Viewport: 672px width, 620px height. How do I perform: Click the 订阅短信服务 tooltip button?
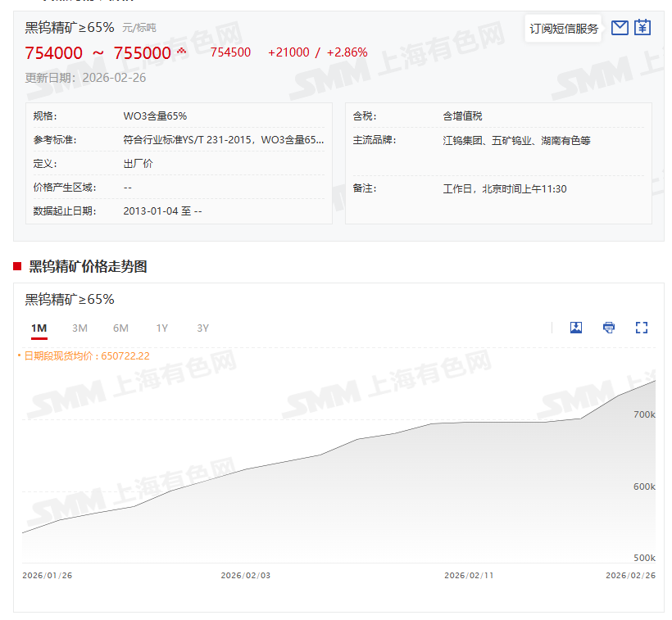tap(564, 29)
